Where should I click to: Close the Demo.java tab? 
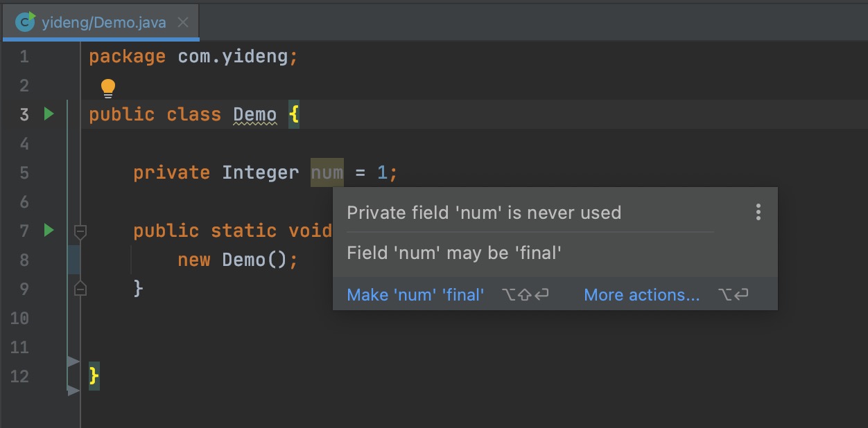pos(182,21)
